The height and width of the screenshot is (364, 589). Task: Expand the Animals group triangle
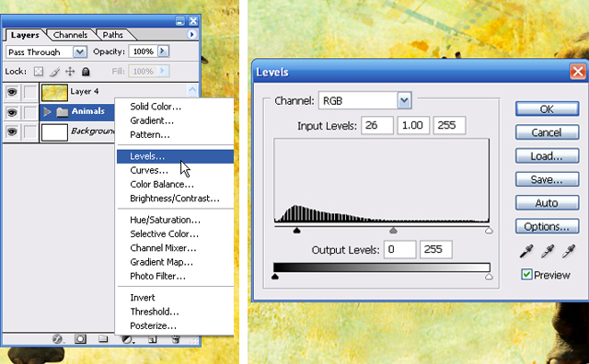[x=47, y=112]
